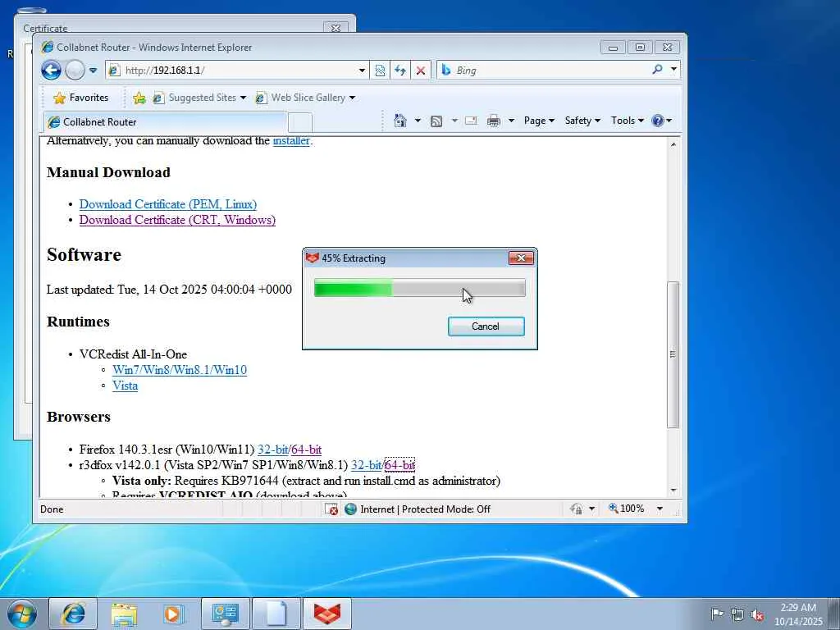Screen dimensions: 840x630
Task: Expand the Home button dropdown arrow
Action: coord(418,121)
